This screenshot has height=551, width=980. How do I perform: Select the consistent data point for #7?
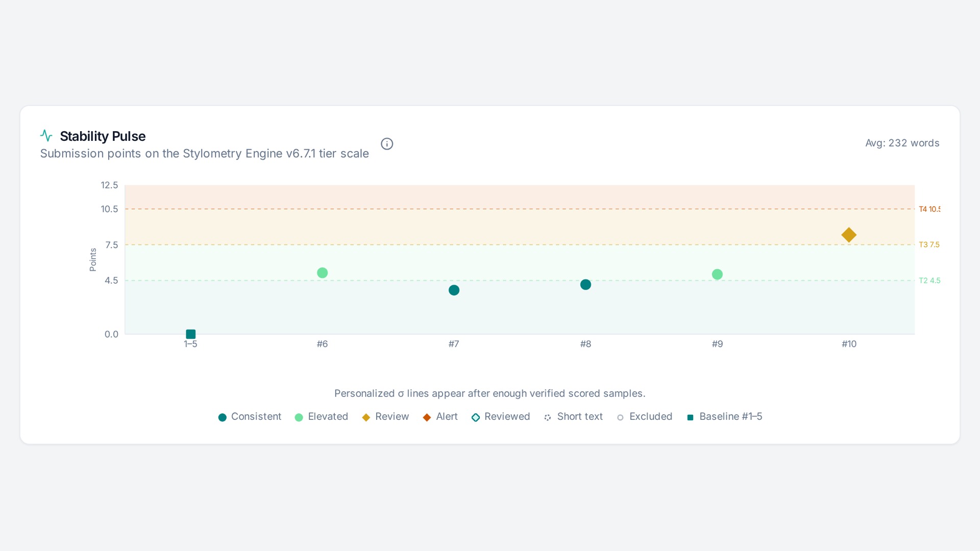(454, 290)
